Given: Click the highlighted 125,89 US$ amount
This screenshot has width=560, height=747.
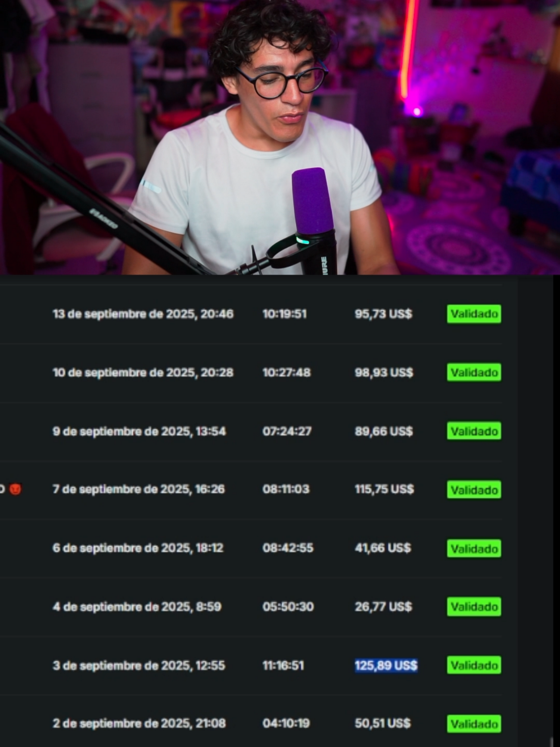Looking at the screenshot, I should click(x=386, y=665).
